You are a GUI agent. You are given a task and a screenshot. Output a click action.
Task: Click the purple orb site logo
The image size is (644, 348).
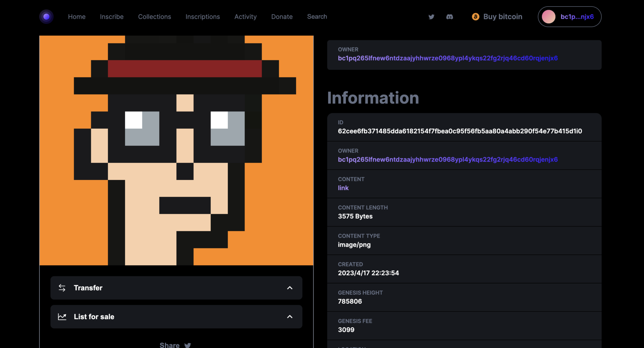coord(46,16)
